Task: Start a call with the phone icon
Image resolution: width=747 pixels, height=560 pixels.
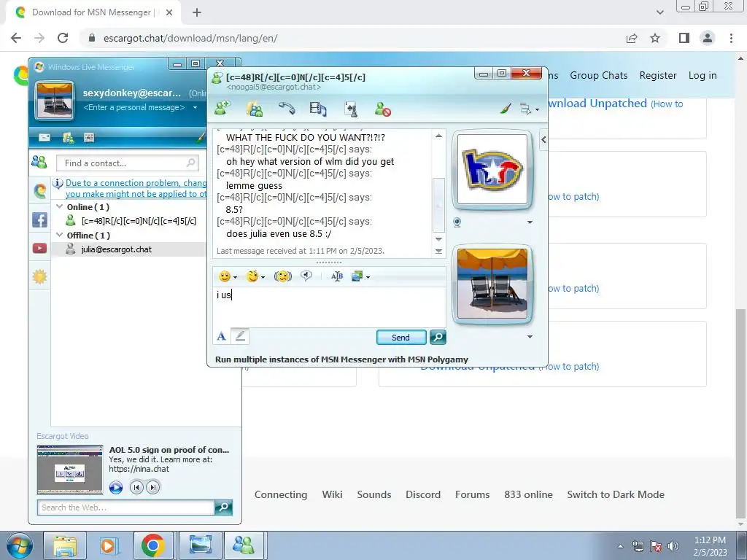Action: pos(286,109)
